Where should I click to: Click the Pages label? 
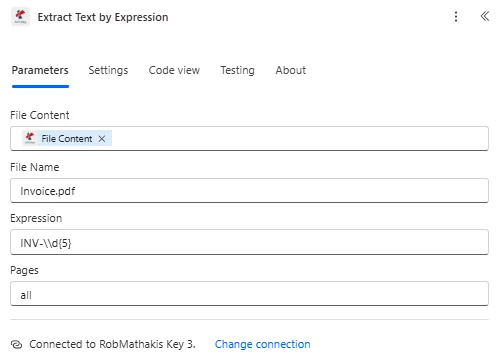[x=24, y=270]
